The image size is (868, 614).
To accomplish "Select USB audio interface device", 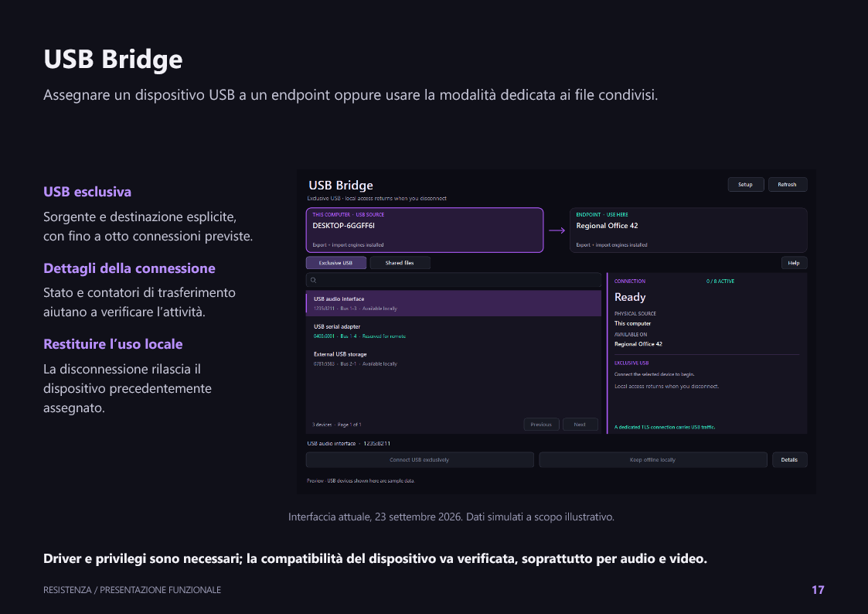I will click(x=454, y=303).
